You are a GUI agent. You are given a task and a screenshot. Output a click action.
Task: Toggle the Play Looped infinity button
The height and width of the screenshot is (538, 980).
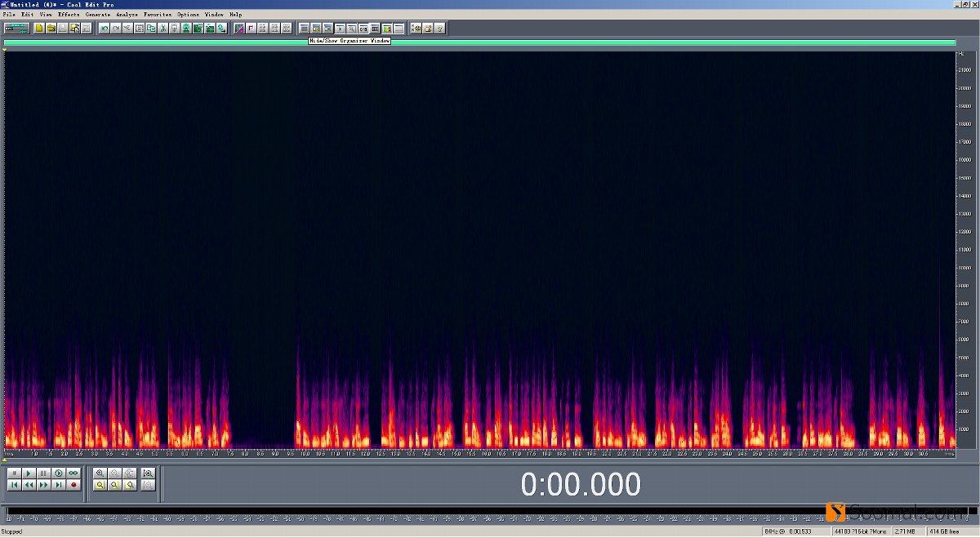coord(73,474)
